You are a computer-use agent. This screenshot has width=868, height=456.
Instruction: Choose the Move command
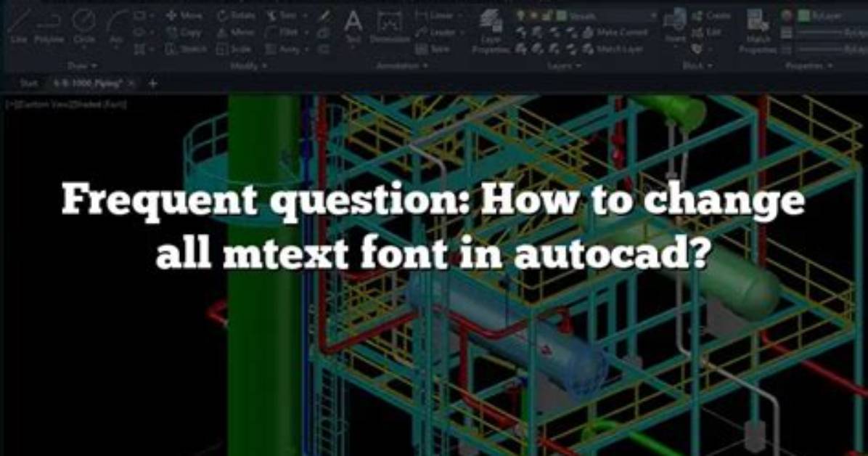(x=185, y=16)
